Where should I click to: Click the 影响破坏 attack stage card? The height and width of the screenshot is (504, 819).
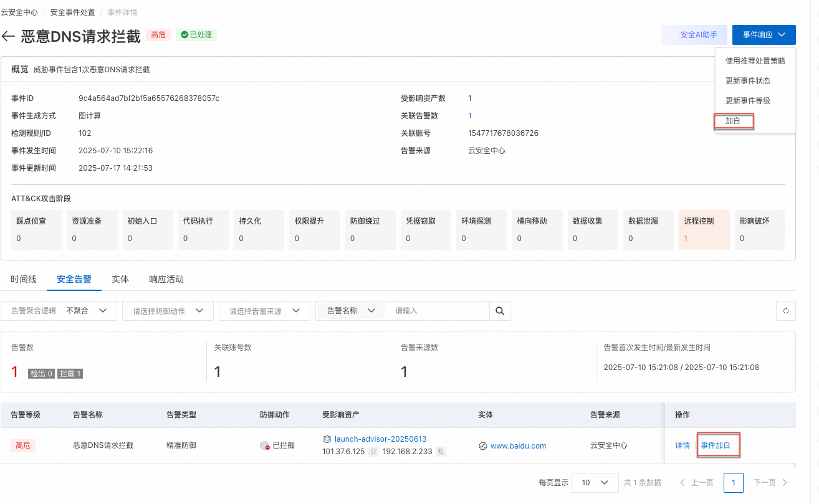(x=760, y=230)
